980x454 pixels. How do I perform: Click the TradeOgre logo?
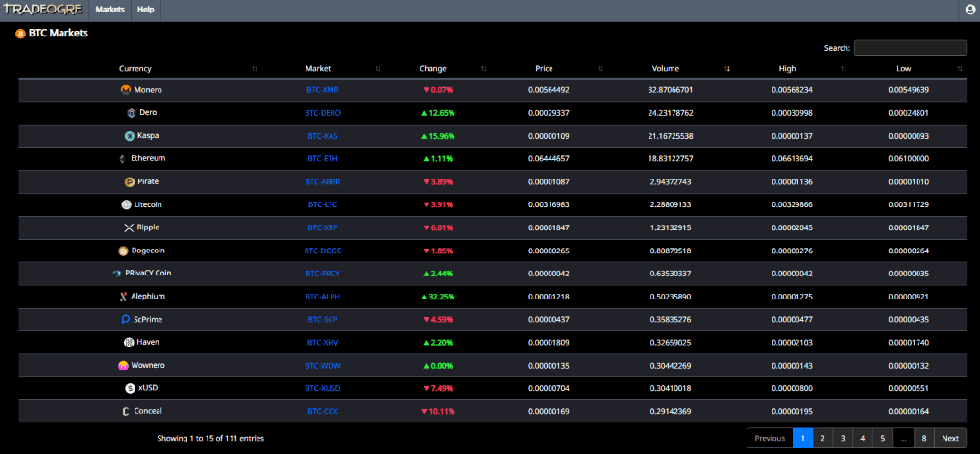pos(42,10)
